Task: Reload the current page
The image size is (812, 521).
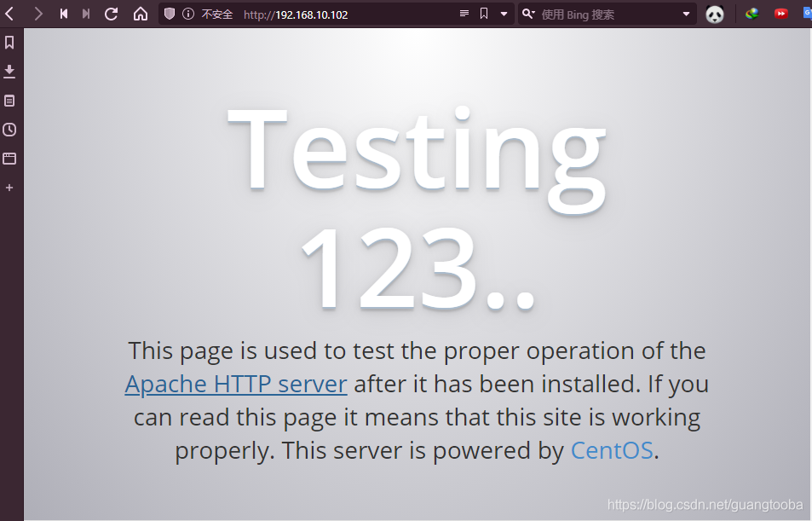Action: [x=112, y=14]
